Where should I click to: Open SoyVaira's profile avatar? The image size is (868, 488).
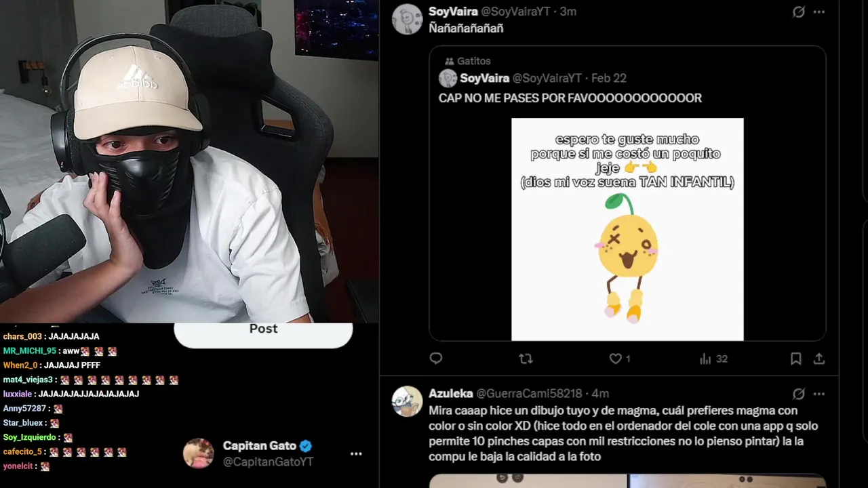408,19
